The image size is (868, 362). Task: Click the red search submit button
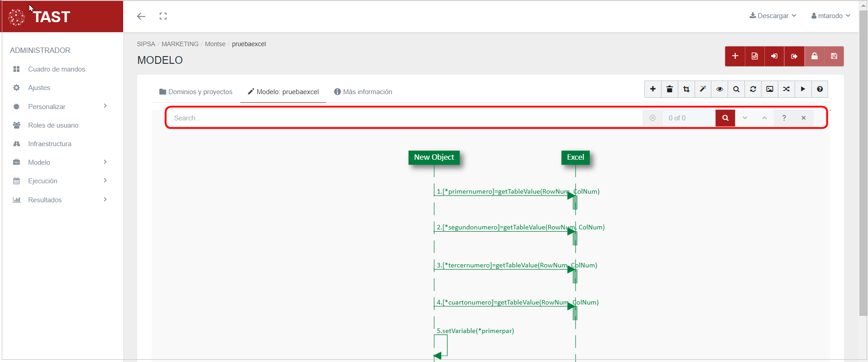(x=725, y=118)
